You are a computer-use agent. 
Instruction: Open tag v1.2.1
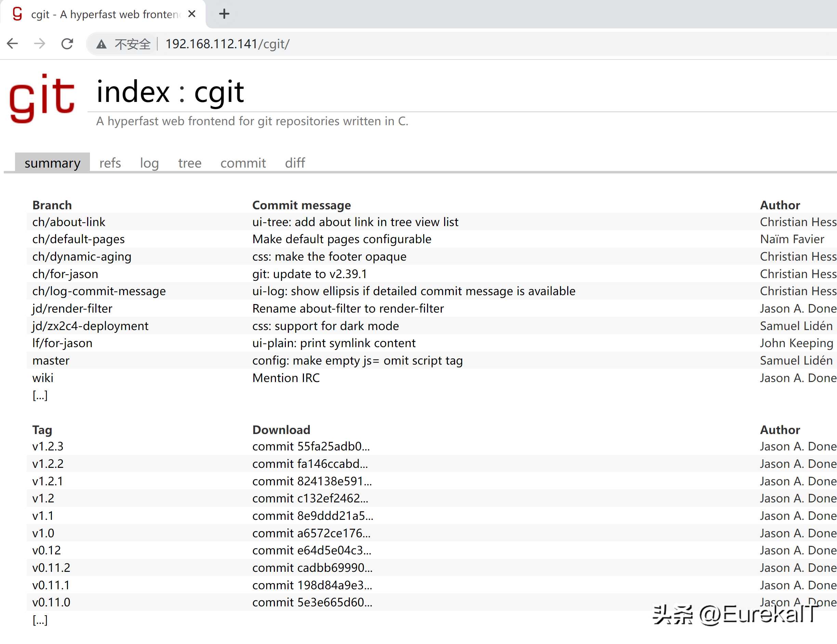[x=48, y=481]
